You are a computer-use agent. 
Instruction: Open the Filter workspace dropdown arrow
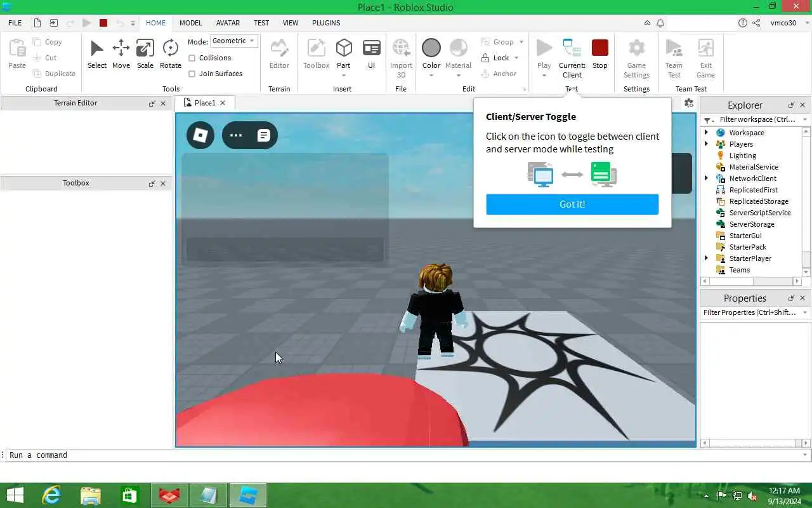[x=805, y=119]
